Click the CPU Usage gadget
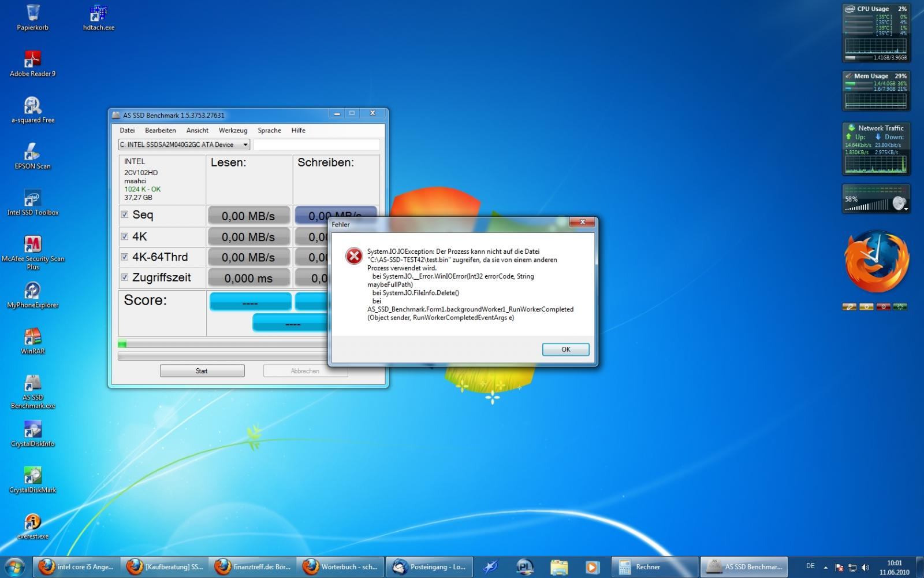 (876, 33)
